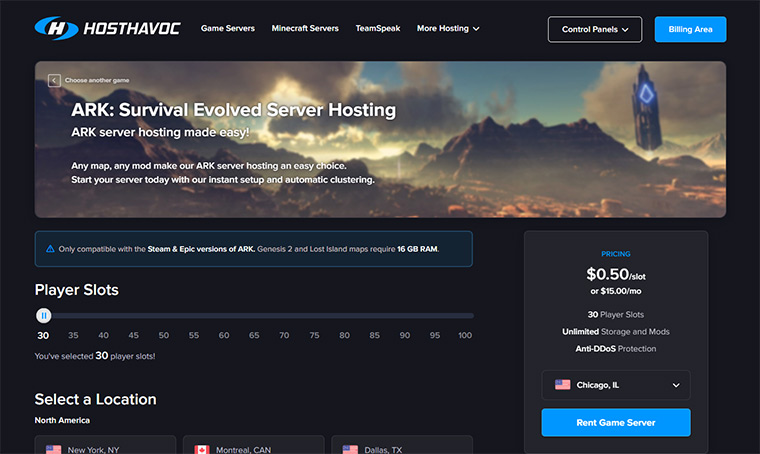Click the North America label
The image size is (760, 454).
pos(62,420)
